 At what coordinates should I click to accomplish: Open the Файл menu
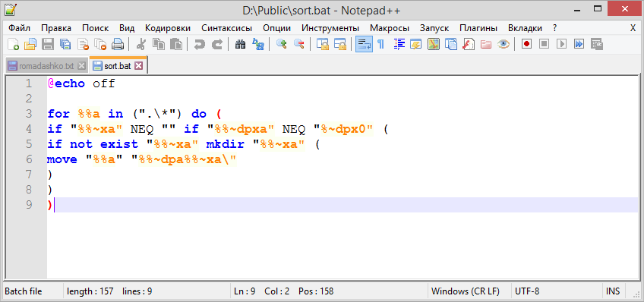point(19,28)
